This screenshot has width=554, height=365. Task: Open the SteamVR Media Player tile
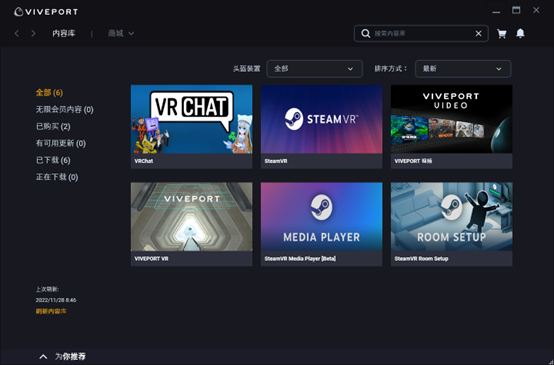(322, 224)
